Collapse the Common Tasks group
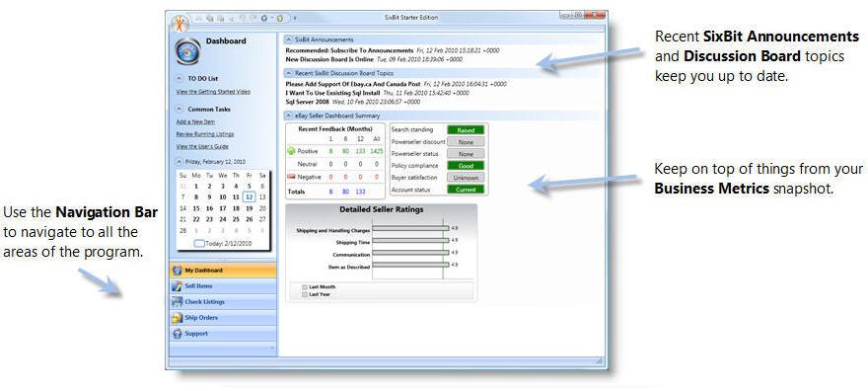868x391 pixels. [x=180, y=109]
